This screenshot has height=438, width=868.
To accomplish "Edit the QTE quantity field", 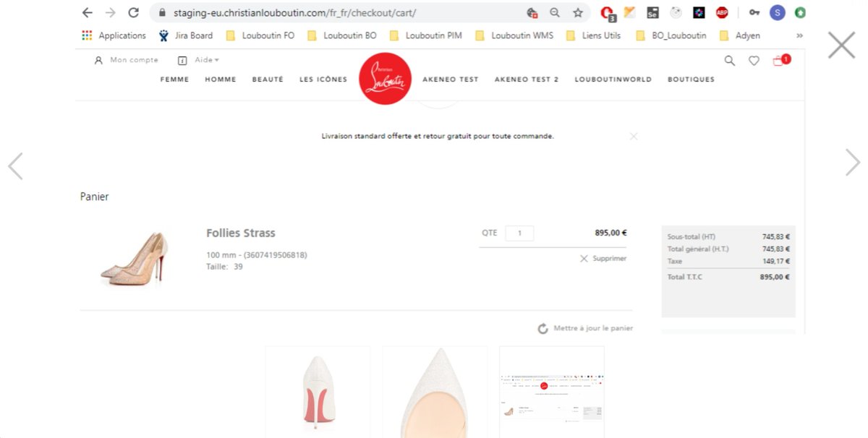I will pos(519,233).
